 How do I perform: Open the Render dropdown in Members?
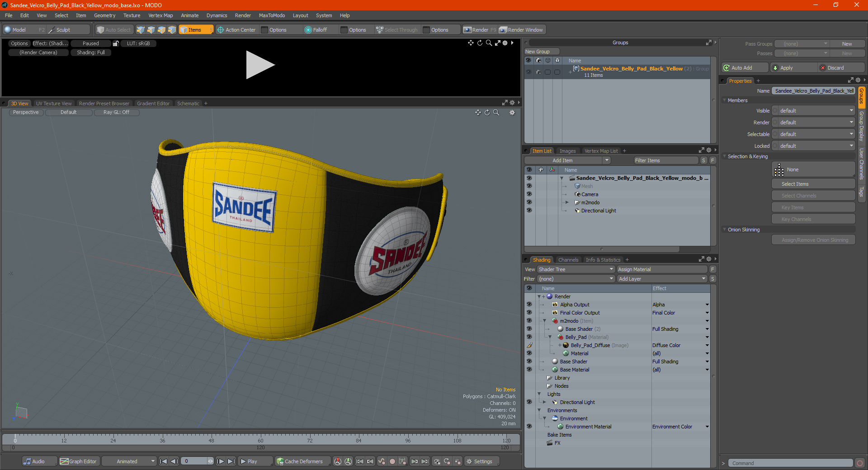point(813,122)
